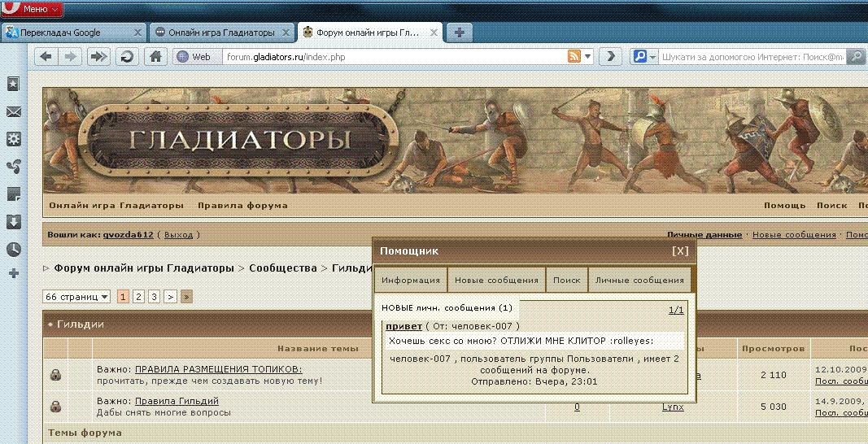Click the Fast Forward navigation button
Viewport: 868px width, 444px height.
pyautogui.click(x=98, y=57)
